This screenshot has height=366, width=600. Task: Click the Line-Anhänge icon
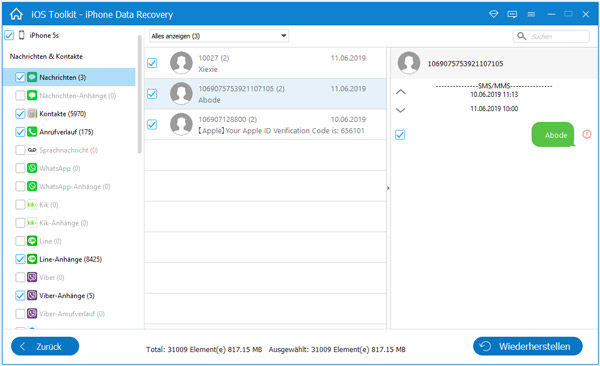32,259
